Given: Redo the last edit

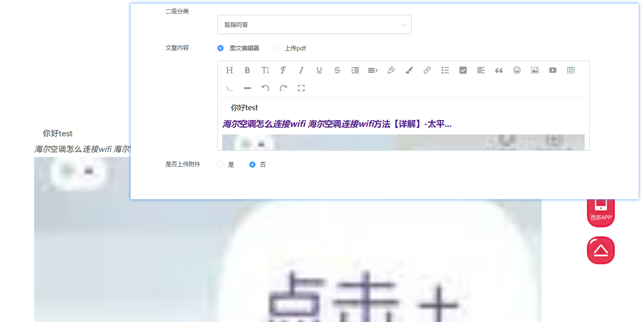Looking at the screenshot, I should tap(283, 88).
